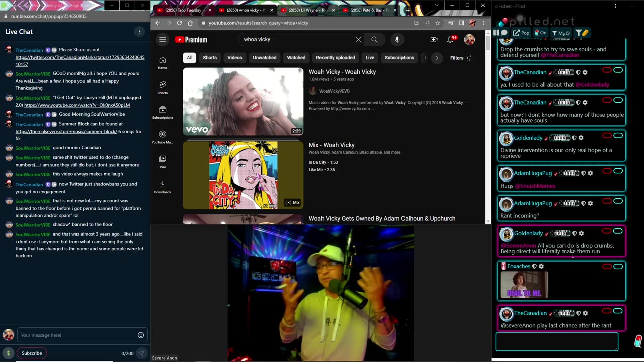
Task: Clear the 'whoa vicky' search text
Action: 358,39
